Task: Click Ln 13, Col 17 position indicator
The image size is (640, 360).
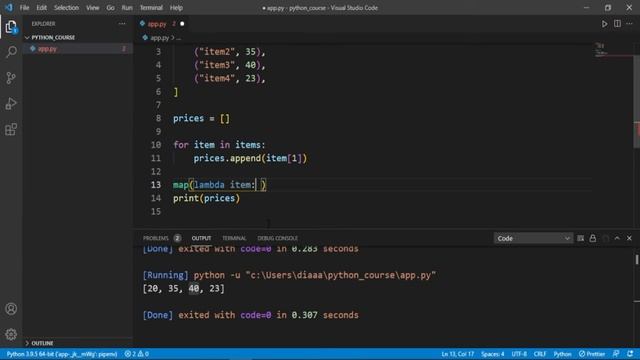Action: (458, 354)
